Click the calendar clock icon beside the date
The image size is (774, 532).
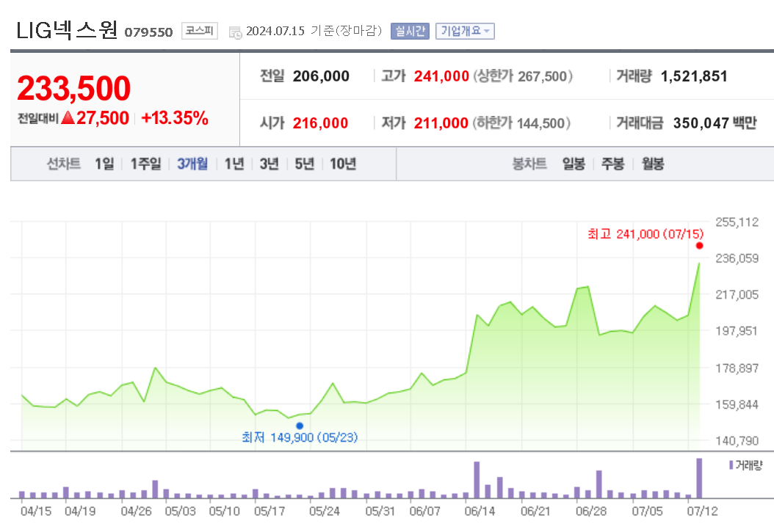tap(236, 32)
